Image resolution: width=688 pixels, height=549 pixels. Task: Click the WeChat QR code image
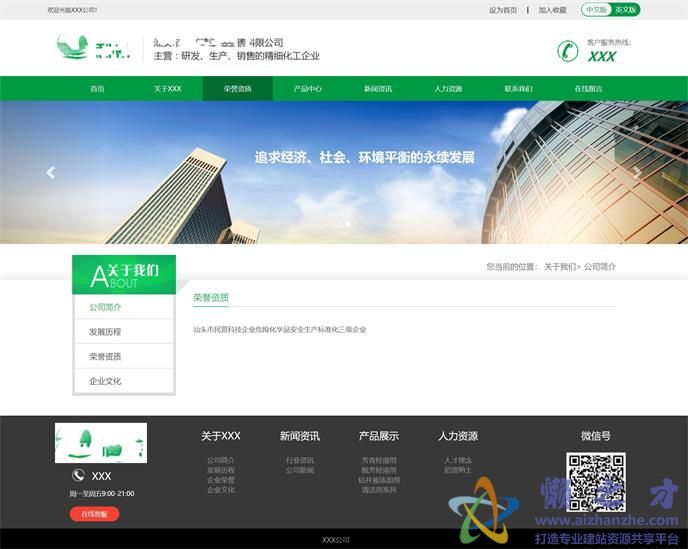click(595, 482)
